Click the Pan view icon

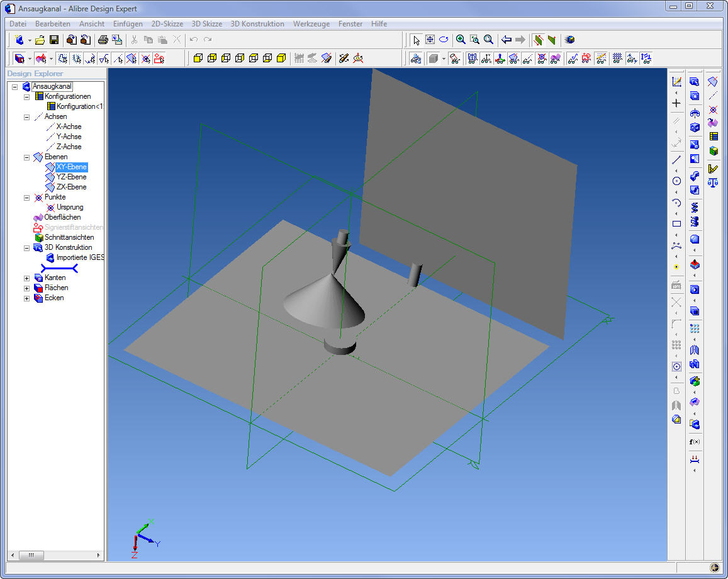pos(430,40)
